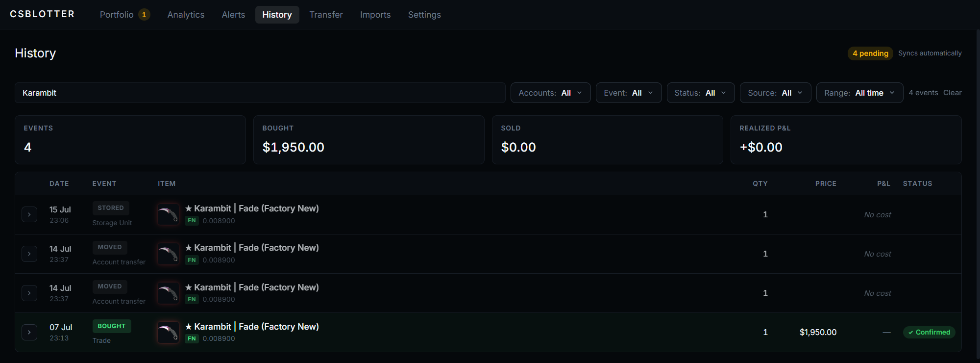Viewport: 980px width, 363px height.
Task: Switch to the Analytics tab
Action: pos(186,15)
